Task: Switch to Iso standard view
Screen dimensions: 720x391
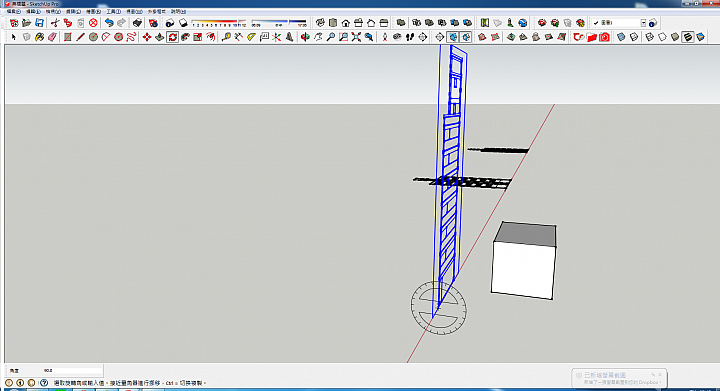Action: [320, 22]
